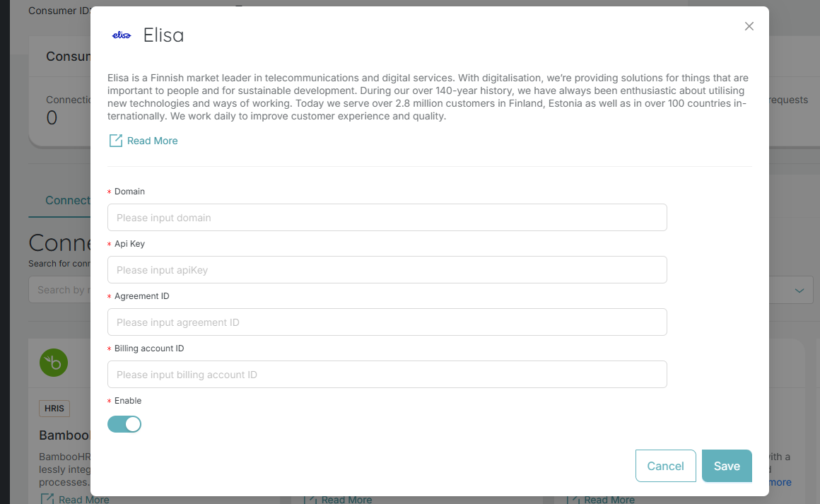The width and height of the screenshot is (820, 504).
Task: Click the Elisa dialog title text
Action: [164, 35]
